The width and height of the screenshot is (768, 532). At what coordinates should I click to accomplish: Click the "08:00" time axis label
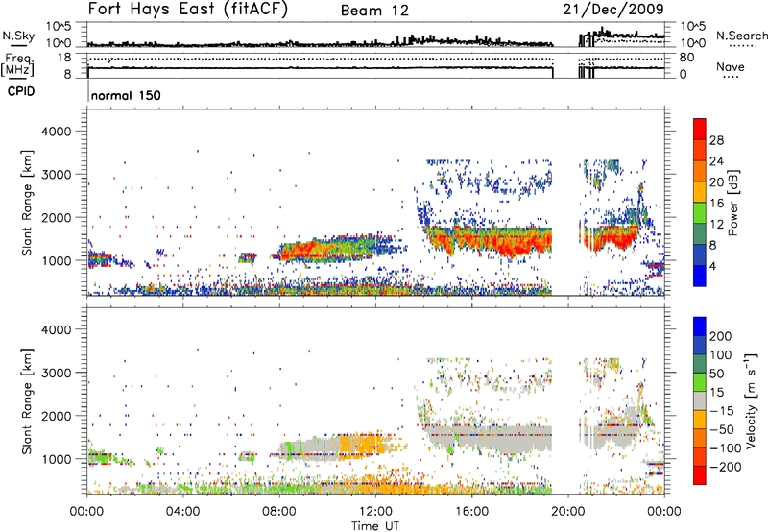coord(279,512)
